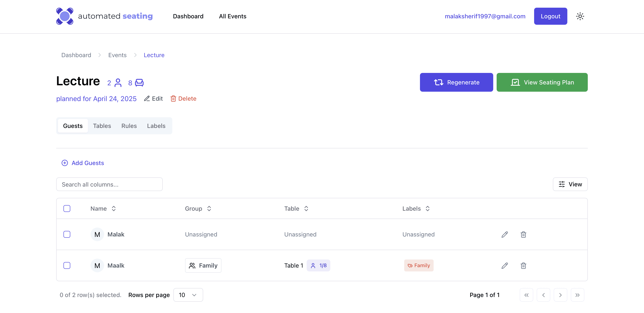Click the red Family label tag

point(418,265)
